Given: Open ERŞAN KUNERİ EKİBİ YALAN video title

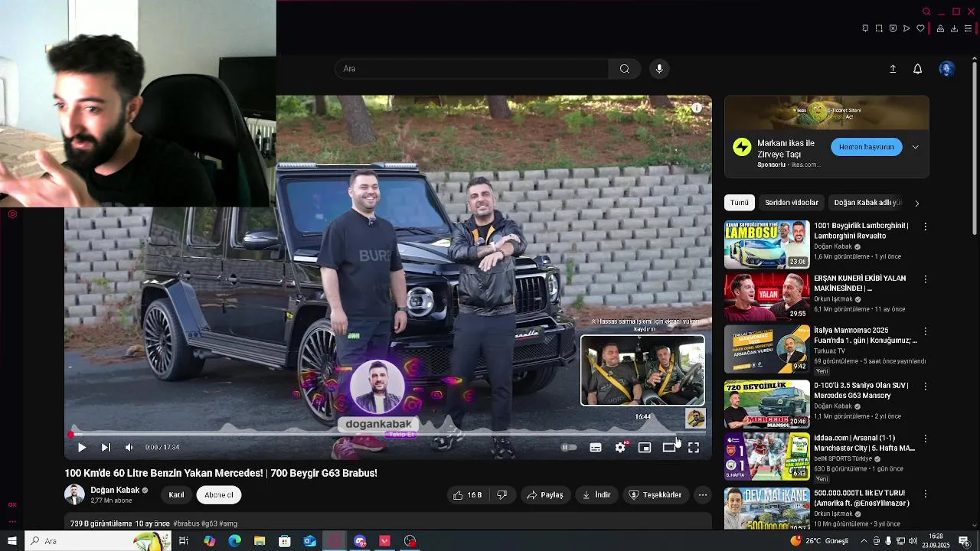Looking at the screenshot, I should (860, 283).
